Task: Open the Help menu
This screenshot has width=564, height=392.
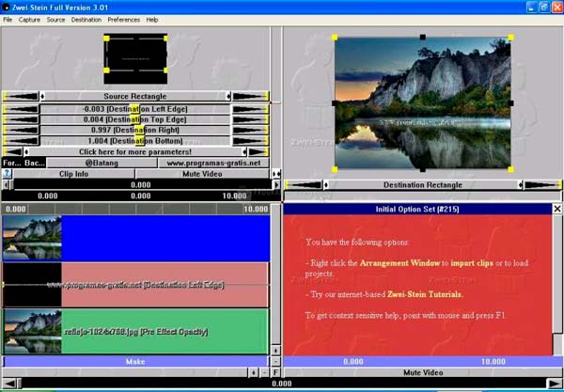Action: point(152,20)
